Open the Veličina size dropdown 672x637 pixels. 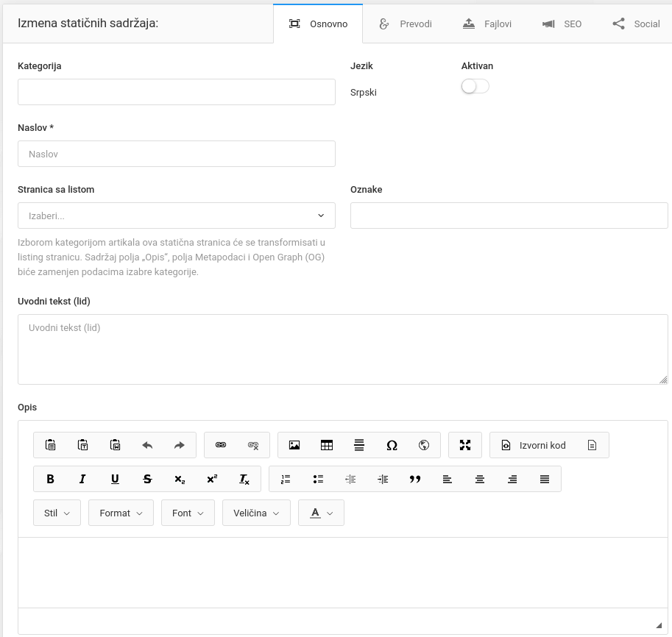(256, 513)
